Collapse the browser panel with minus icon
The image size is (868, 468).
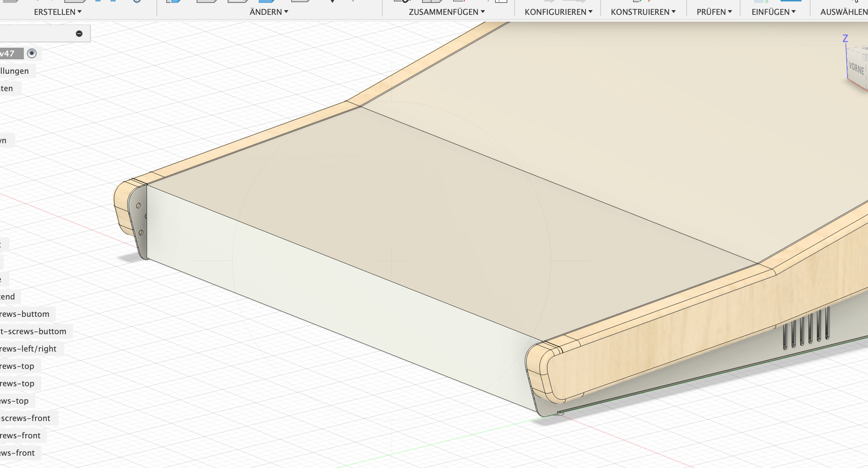79,34
